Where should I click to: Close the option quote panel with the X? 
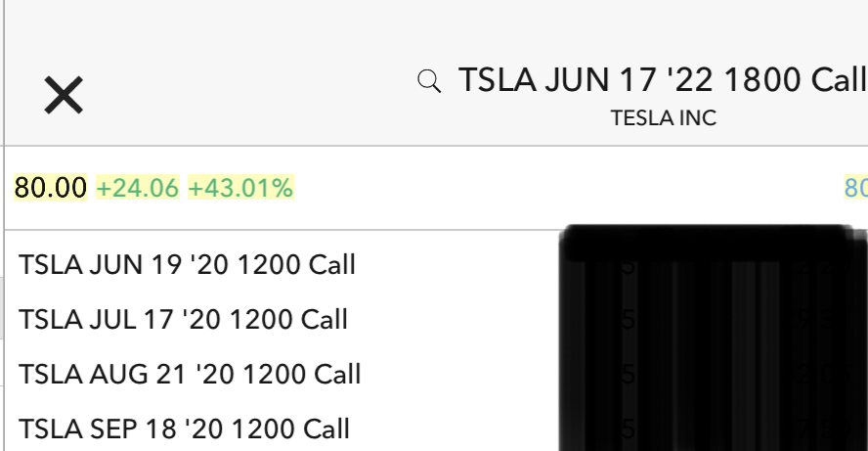click(x=64, y=96)
